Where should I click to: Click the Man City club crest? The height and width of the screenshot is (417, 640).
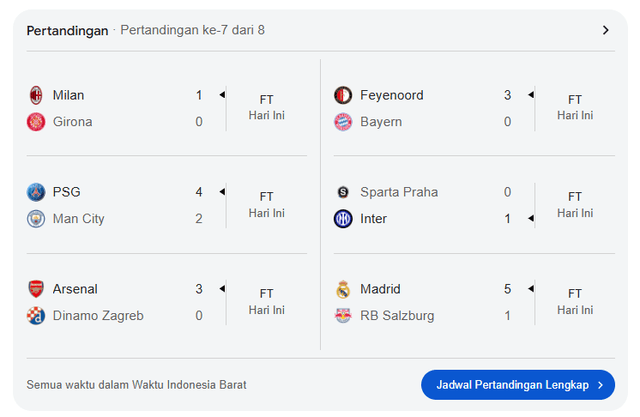coord(36,219)
